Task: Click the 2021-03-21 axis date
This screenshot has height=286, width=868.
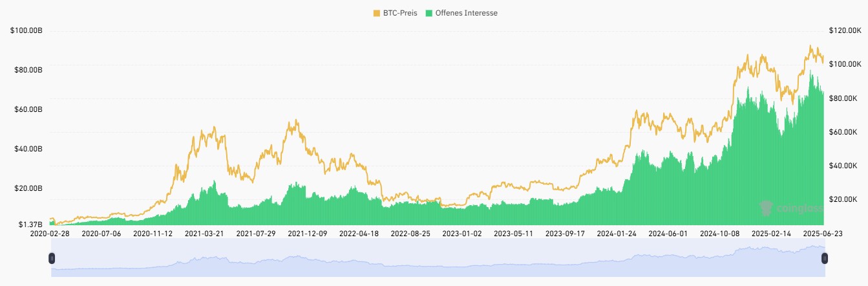Action: (203, 233)
